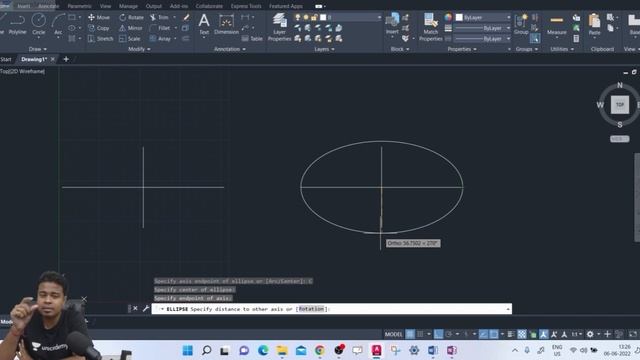
Task: Click the new drawing plus tab button
Action: [66, 59]
